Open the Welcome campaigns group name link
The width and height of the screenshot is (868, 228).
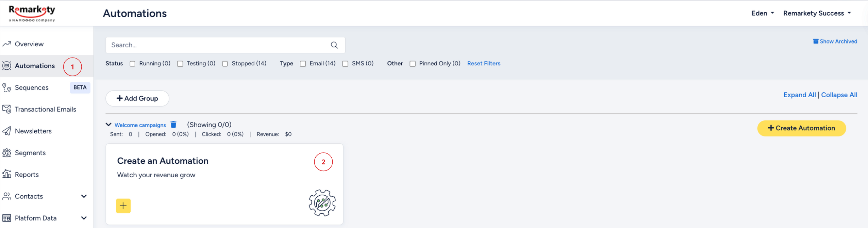point(140,125)
